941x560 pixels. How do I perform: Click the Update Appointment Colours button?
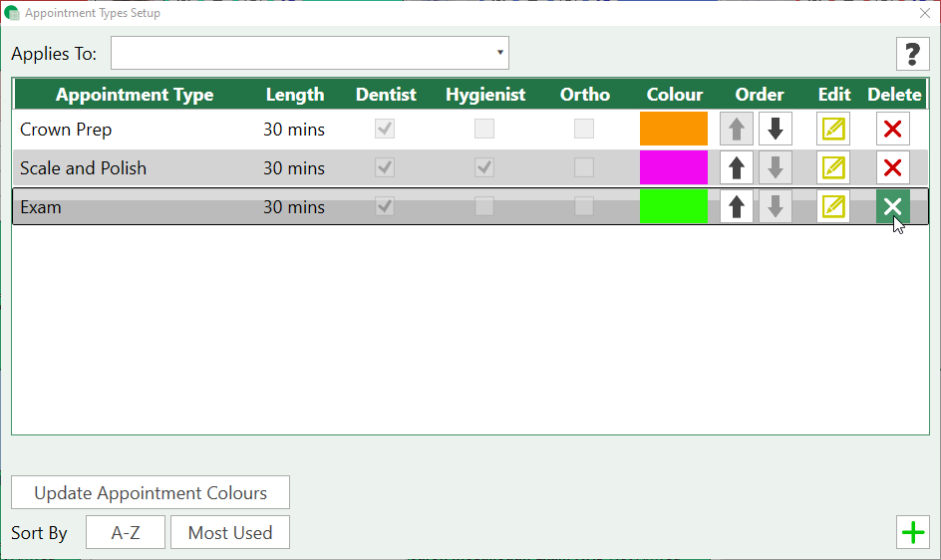151,493
